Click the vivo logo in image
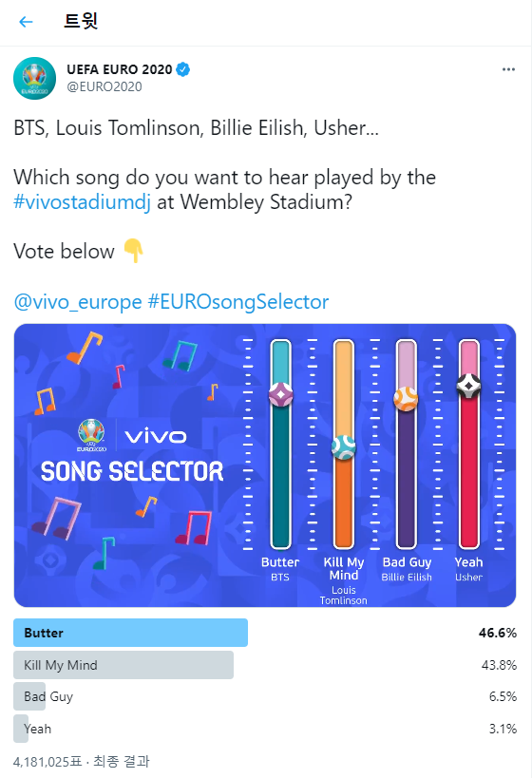This screenshot has height=778, width=532. pos(156,437)
